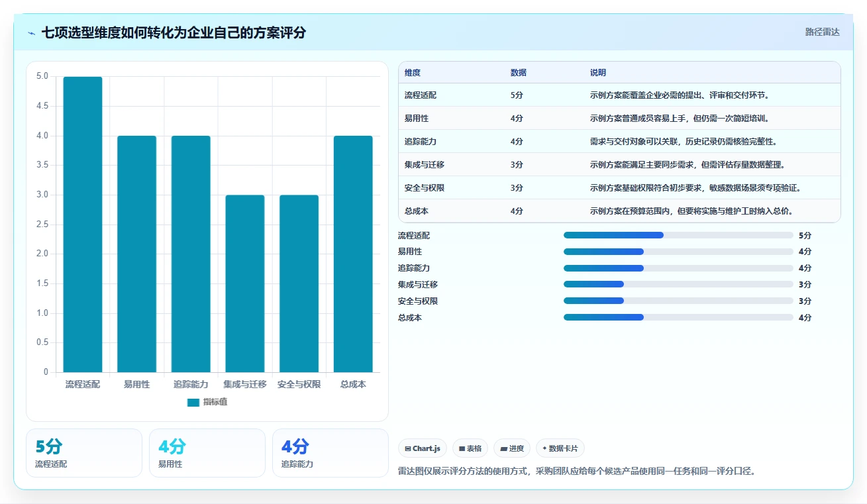Select the 流程适配 bar in the chart
The width and height of the screenshot is (867, 504).
coord(83,225)
